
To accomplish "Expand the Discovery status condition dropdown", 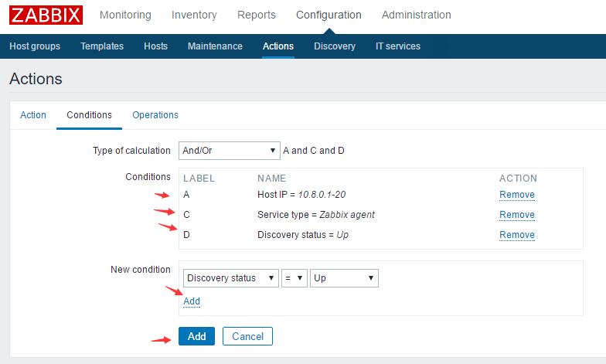I will click(x=230, y=278).
